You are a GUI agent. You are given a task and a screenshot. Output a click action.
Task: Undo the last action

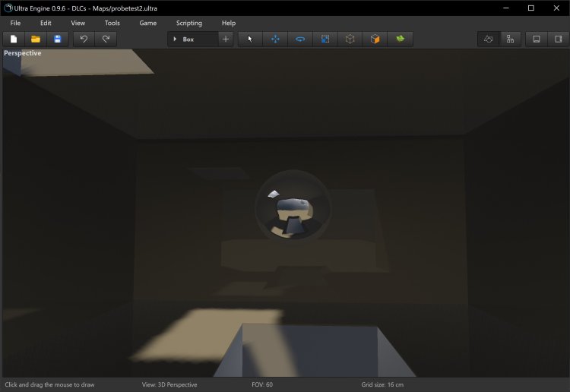(x=84, y=39)
